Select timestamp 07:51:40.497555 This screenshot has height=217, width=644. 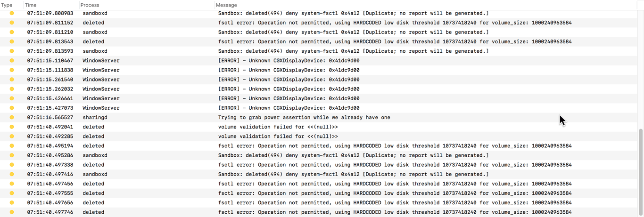pos(50,193)
